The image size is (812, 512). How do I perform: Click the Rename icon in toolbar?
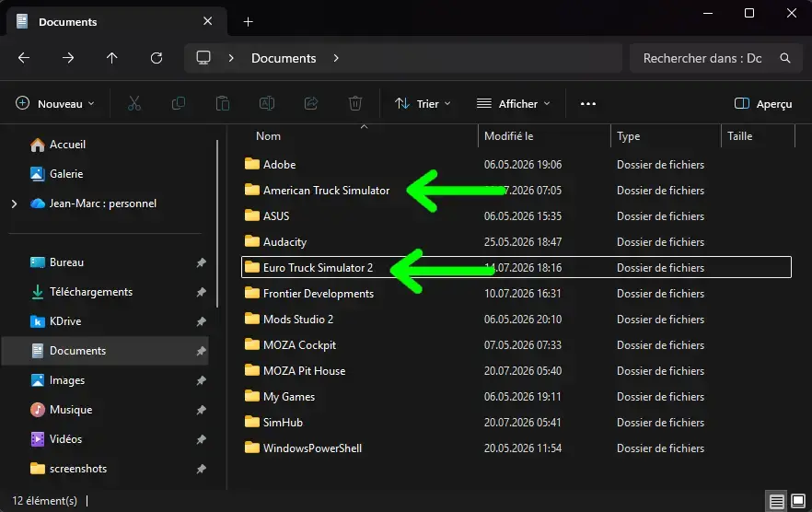pyautogui.click(x=267, y=104)
